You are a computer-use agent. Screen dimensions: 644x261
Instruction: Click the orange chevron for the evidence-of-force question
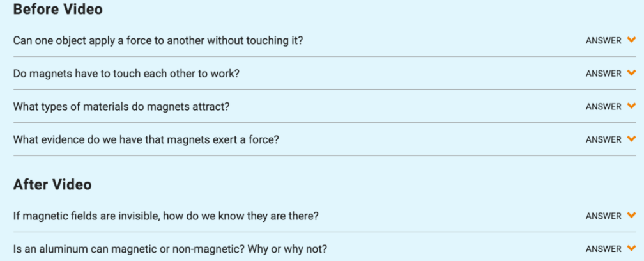coord(631,139)
